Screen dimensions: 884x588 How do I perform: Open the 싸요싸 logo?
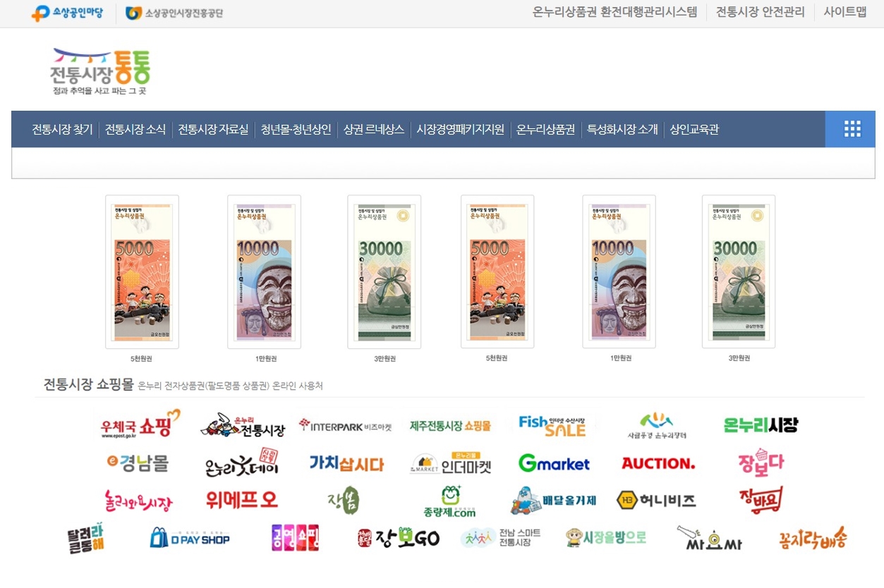(709, 539)
